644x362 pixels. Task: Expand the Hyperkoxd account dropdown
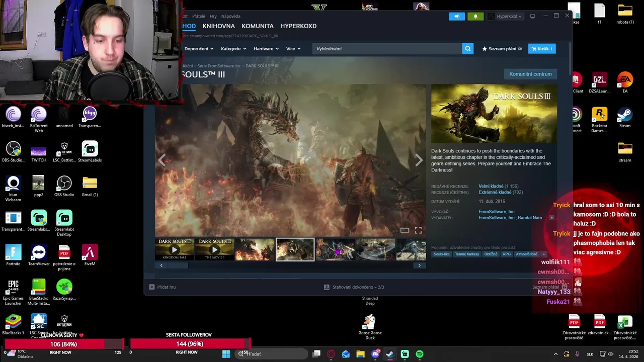click(x=505, y=17)
